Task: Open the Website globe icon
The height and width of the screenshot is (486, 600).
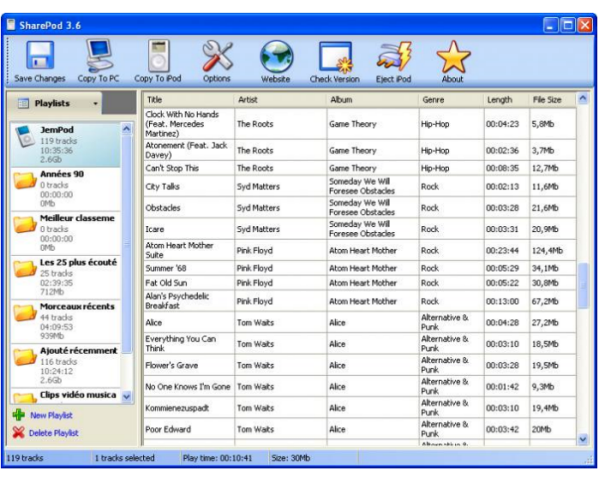Action: (x=276, y=57)
